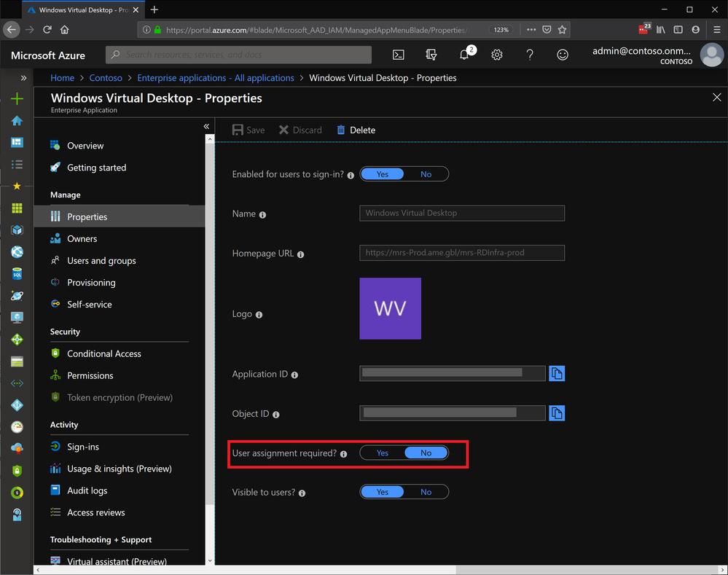Open Directory and subscription filter icon
The image size is (728, 575).
[x=431, y=55]
